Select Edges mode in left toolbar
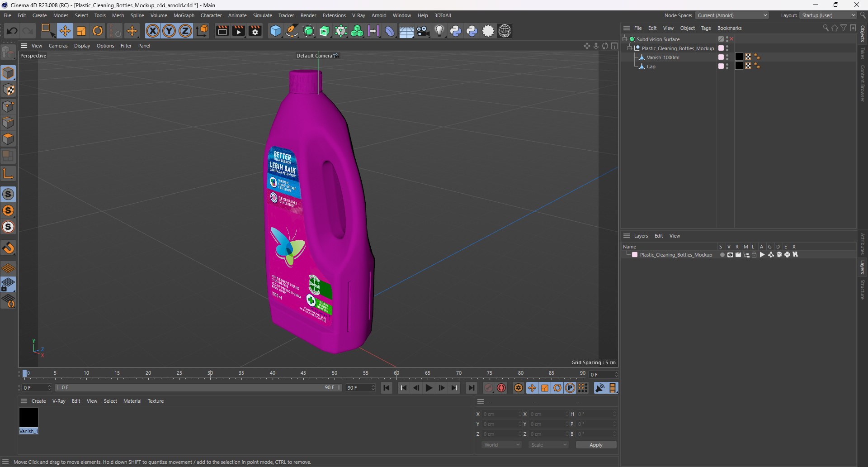The height and width of the screenshot is (467, 868). click(x=8, y=123)
